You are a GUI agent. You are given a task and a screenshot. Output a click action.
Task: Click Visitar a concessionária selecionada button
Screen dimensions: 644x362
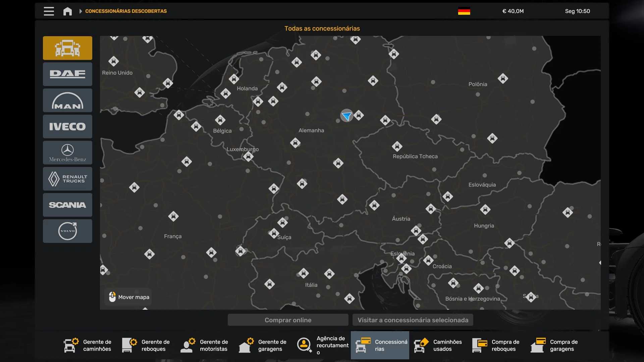tap(413, 320)
